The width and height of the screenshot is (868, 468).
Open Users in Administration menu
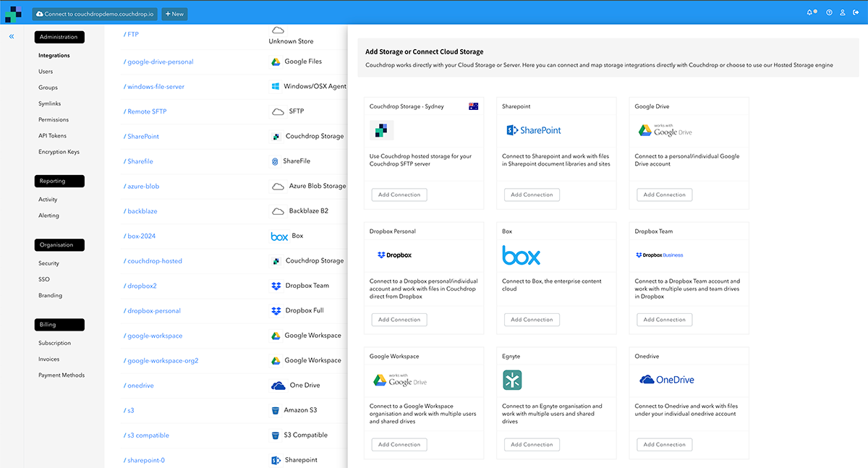click(46, 72)
